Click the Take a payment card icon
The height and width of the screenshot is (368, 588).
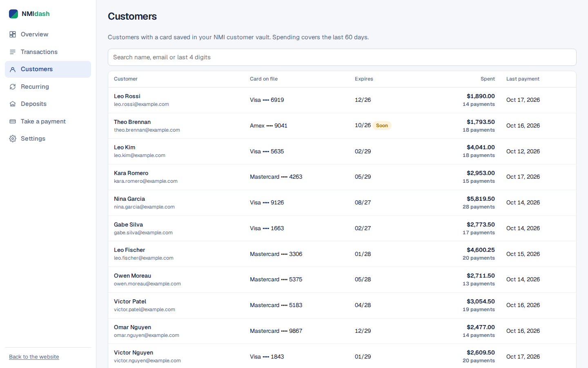(x=13, y=121)
